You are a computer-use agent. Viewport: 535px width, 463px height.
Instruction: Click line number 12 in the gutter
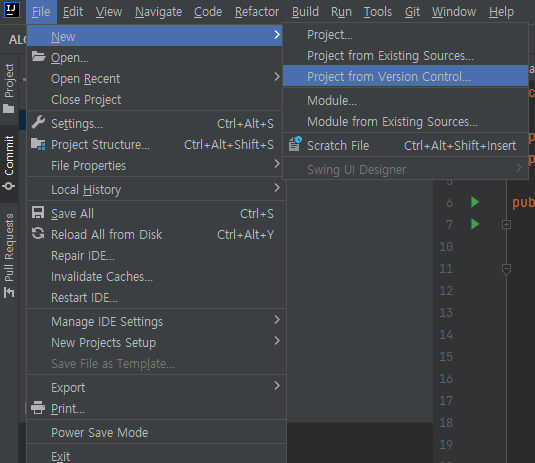(446, 291)
